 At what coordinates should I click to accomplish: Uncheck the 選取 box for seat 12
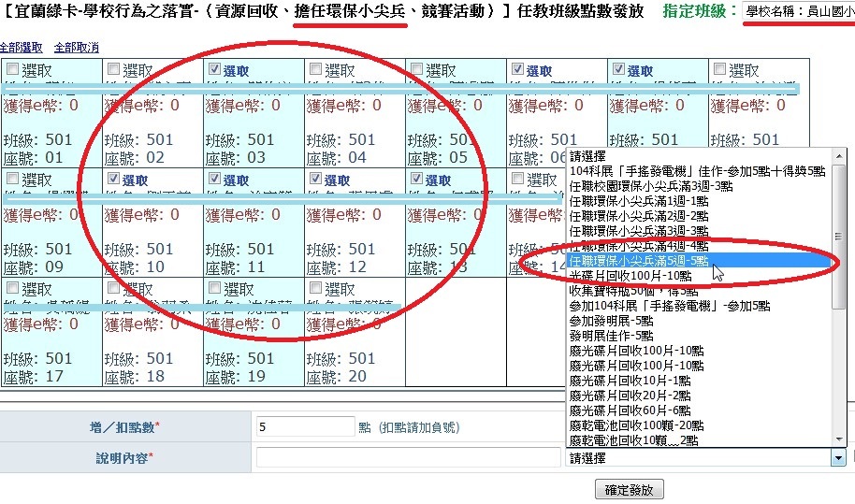tap(315, 180)
